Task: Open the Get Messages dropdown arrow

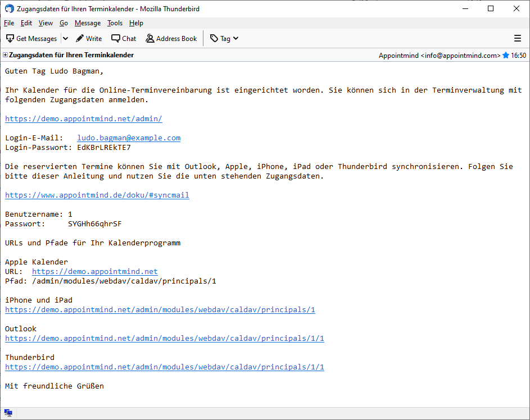Action: coord(66,39)
